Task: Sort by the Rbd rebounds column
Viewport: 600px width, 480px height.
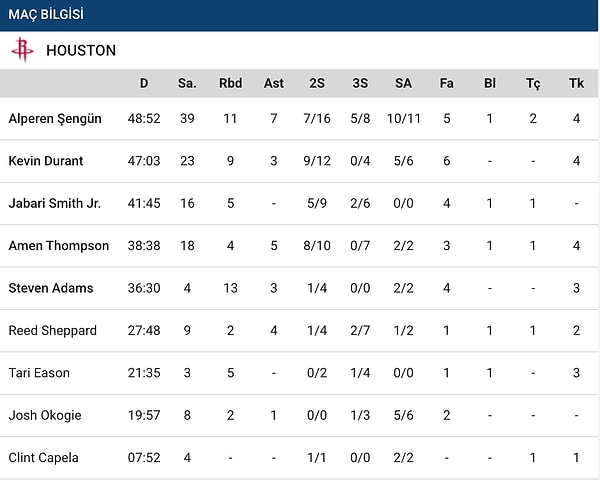Action: (x=231, y=83)
